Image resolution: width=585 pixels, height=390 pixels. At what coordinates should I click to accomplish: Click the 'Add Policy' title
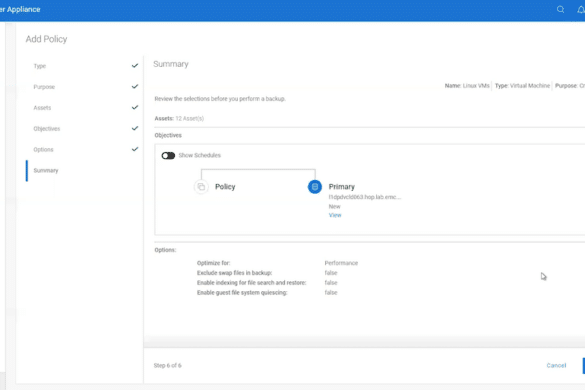tap(46, 39)
